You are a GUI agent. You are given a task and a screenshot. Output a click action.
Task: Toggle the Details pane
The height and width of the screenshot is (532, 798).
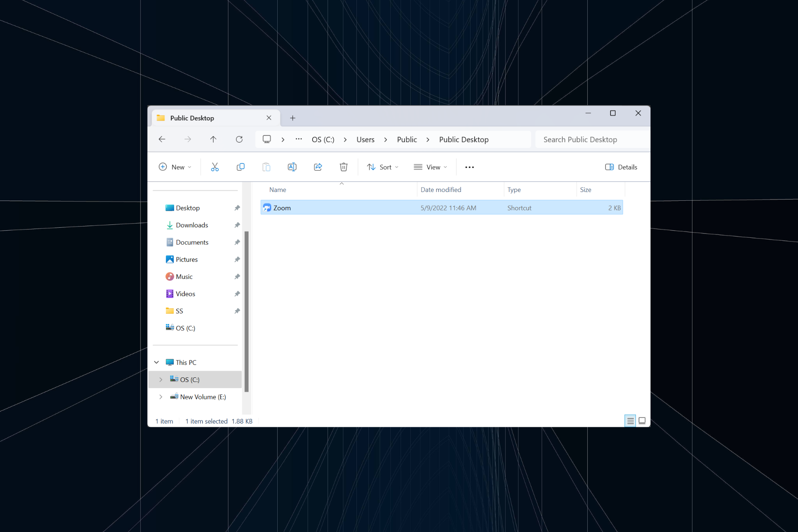pyautogui.click(x=621, y=167)
